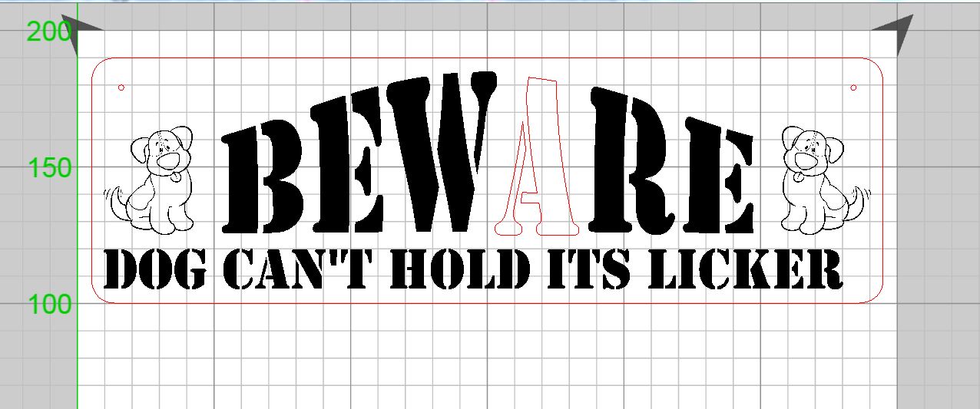Image resolution: width=980 pixels, height=409 pixels.
Task: Click the 100 ruler label
Action: tap(50, 305)
